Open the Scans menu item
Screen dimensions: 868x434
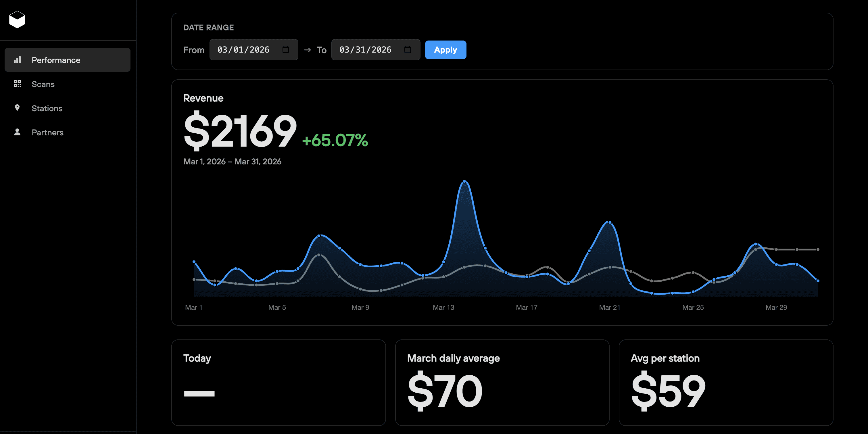43,84
